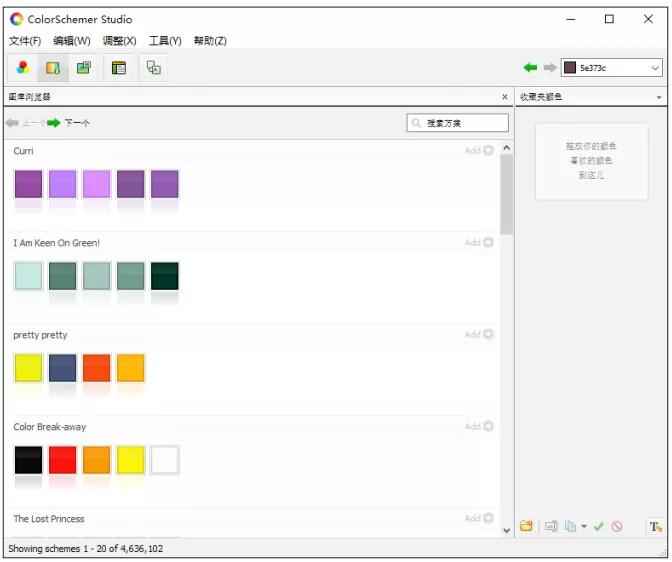Screen dimensions: 672x562
Task: Expand the 5e373c color code dropdown
Action: 655,68
